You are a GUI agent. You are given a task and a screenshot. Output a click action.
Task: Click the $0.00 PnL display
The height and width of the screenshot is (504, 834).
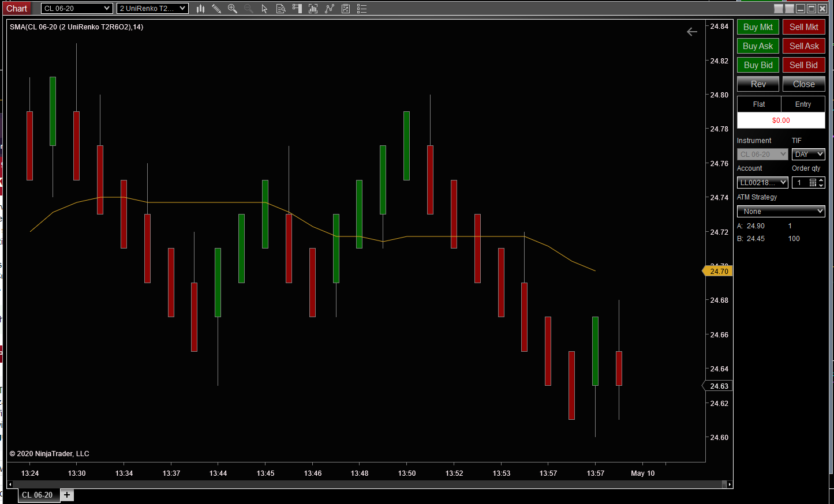pyautogui.click(x=781, y=121)
